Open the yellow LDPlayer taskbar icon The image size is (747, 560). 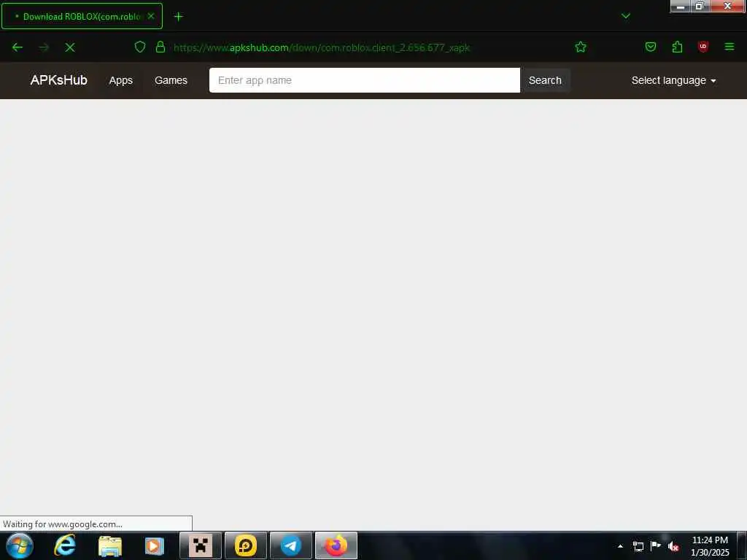pyautogui.click(x=246, y=545)
